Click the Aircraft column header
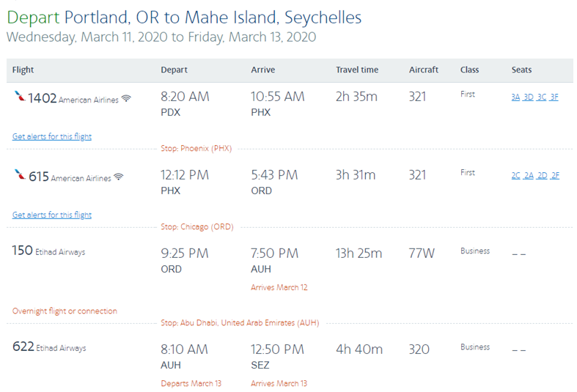This screenshot has width=577, height=392. tap(424, 70)
